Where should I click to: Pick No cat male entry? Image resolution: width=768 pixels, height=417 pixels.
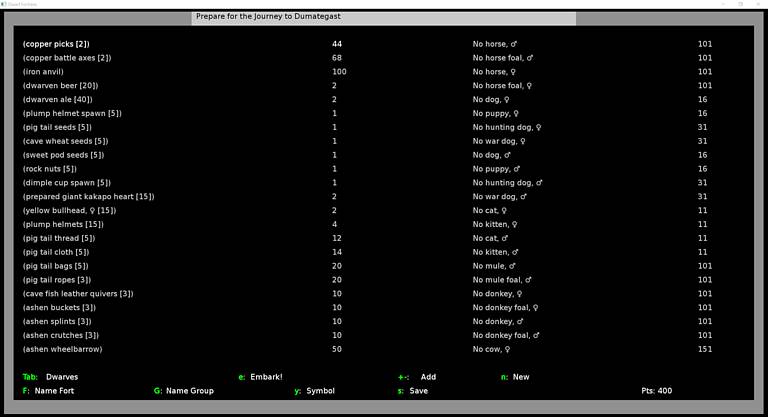coord(490,238)
